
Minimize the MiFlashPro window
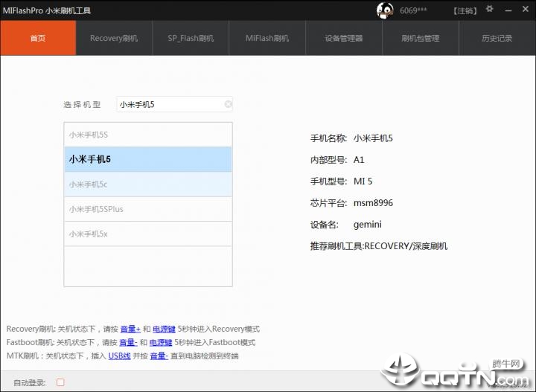[x=508, y=10]
